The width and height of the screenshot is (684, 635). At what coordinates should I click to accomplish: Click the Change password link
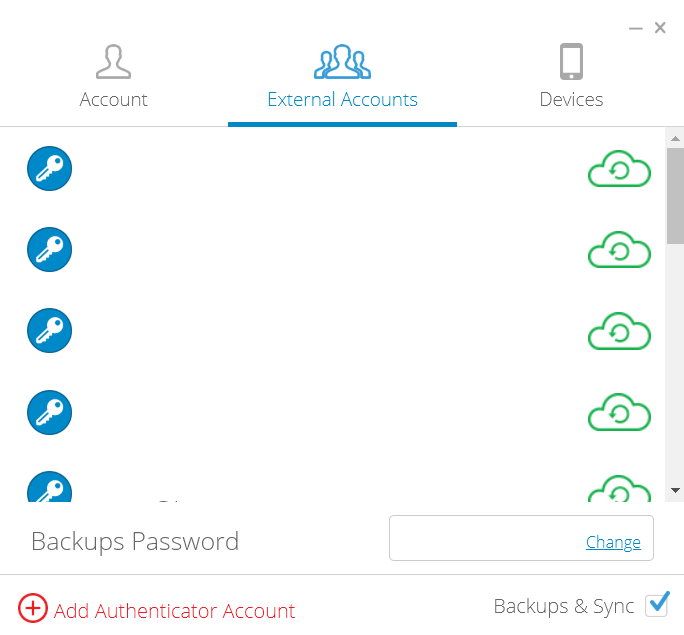613,542
